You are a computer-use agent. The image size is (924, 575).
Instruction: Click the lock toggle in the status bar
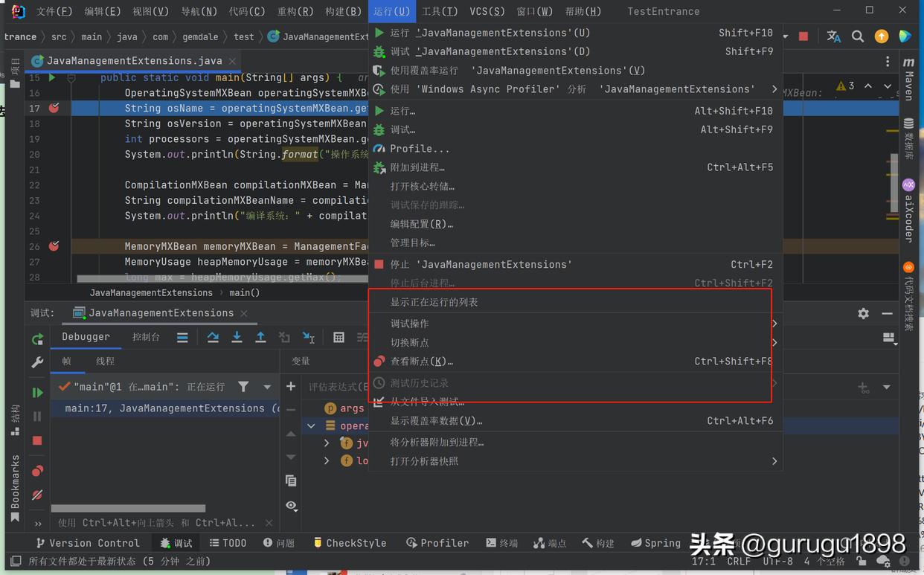pyautogui.click(x=861, y=562)
